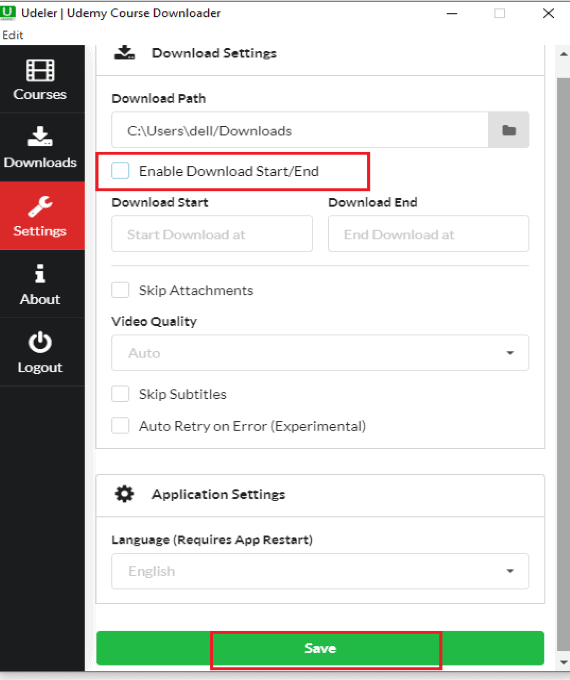Click the End Download at field
Screen dimensions: 570x680
click(429, 234)
